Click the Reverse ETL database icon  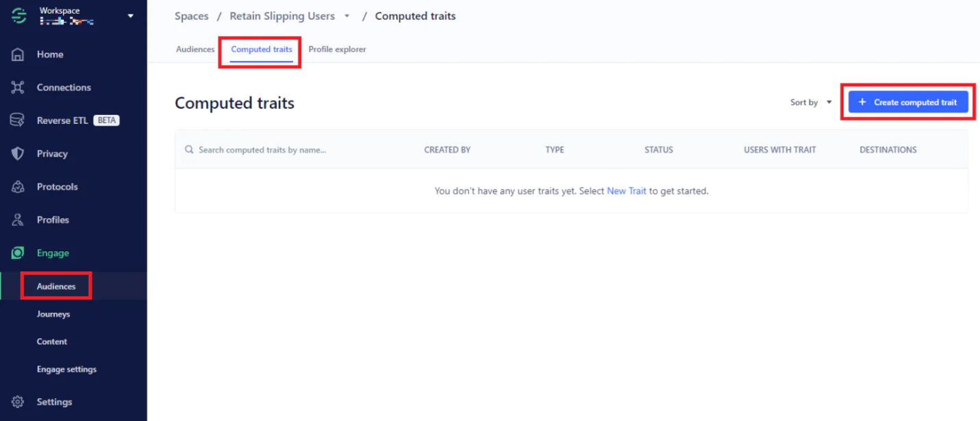coord(18,120)
